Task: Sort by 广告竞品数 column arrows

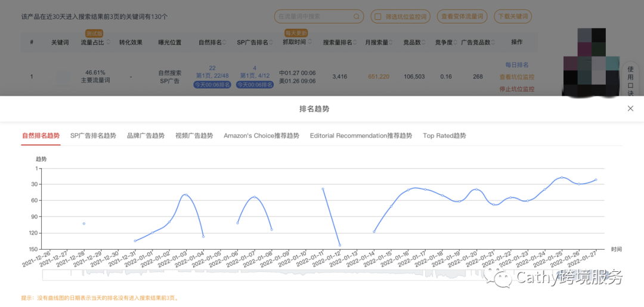Action: 493,42
